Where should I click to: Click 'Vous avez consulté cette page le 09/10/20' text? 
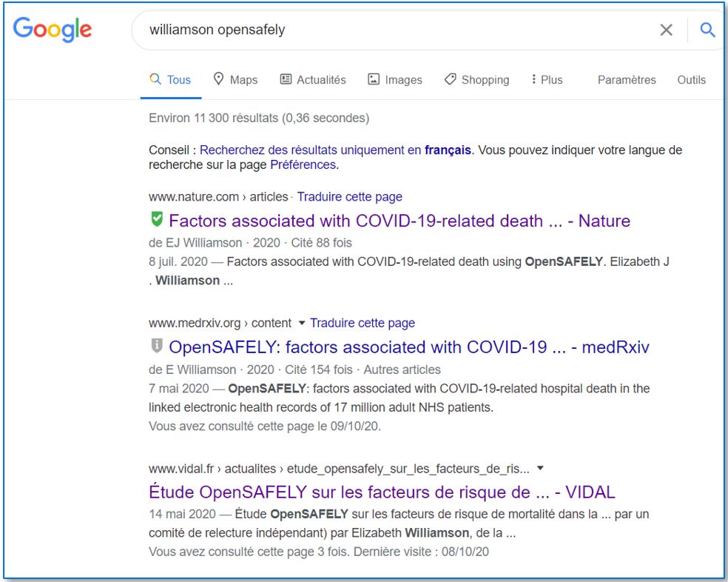(265, 427)
